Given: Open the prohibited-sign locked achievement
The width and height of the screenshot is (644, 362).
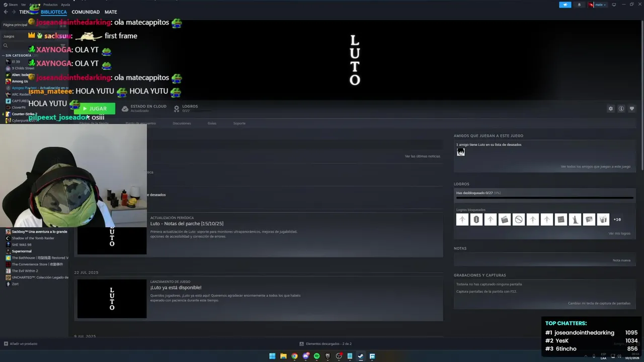Looking at the screenshot, I should click(519, 219).
